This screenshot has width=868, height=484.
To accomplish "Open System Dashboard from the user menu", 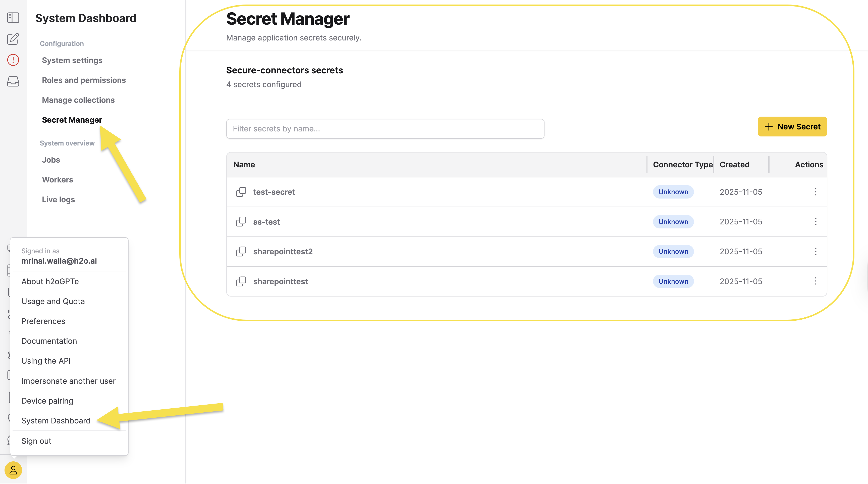I will [56, 420].
